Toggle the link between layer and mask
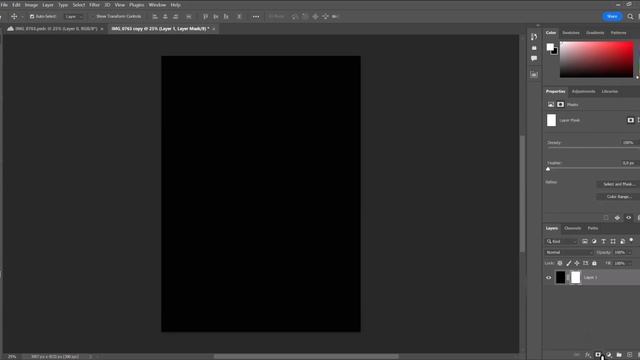 568,278
